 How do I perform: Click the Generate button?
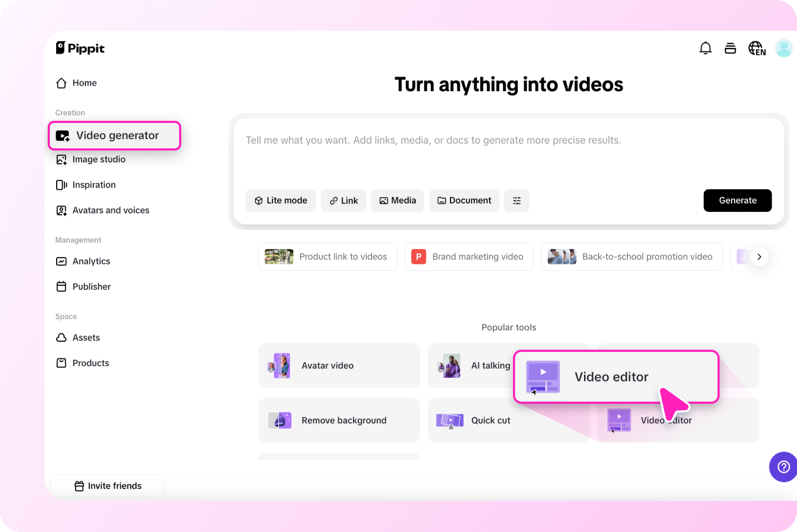[x=737, y=200]
